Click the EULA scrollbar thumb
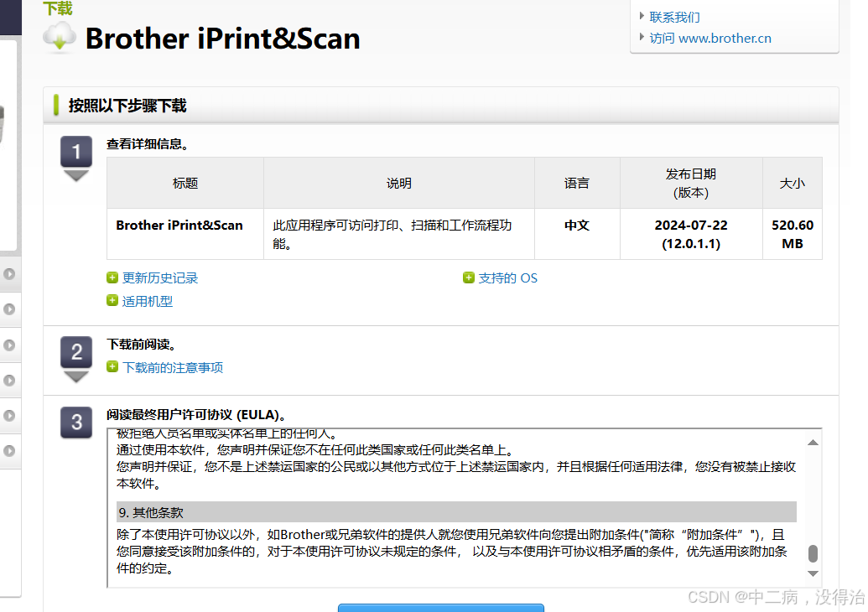868x612 pixels. [x=813, y=553]
